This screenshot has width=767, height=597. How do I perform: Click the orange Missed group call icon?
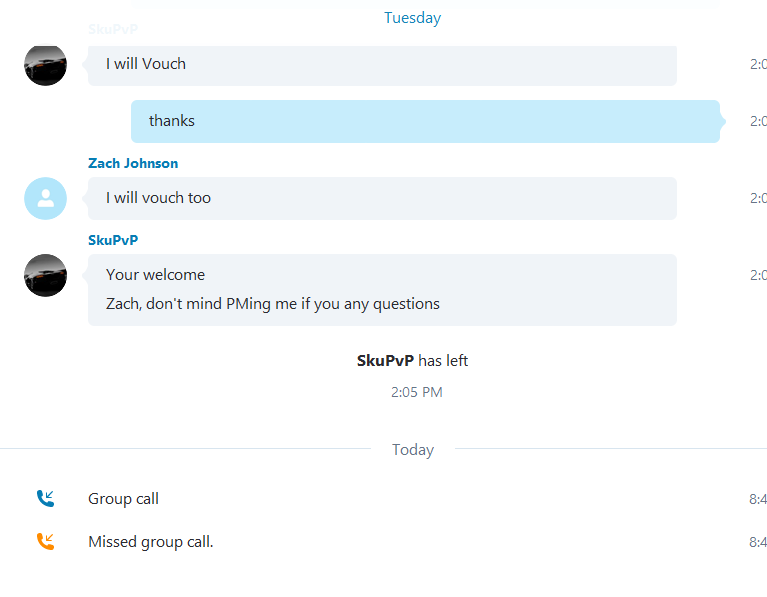[46, 541]
